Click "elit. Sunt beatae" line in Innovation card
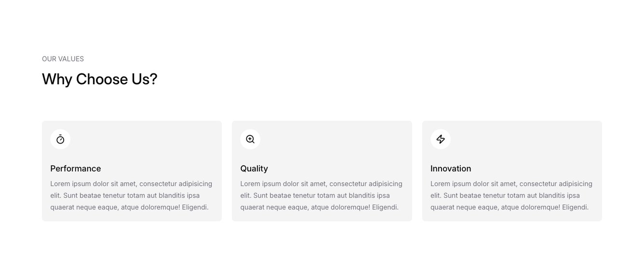 505,196
